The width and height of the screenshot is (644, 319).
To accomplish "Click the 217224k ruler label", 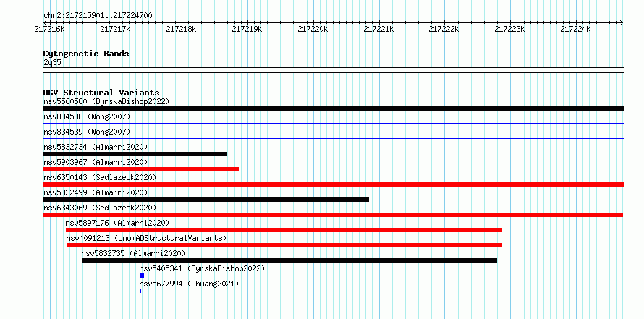I will point(575,29).
